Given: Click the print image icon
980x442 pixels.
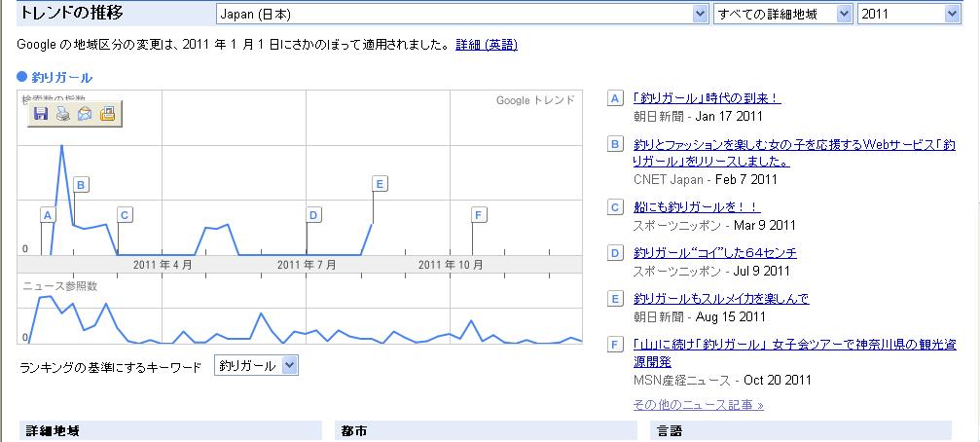Looking at the screenshot, I should [63, 114].
